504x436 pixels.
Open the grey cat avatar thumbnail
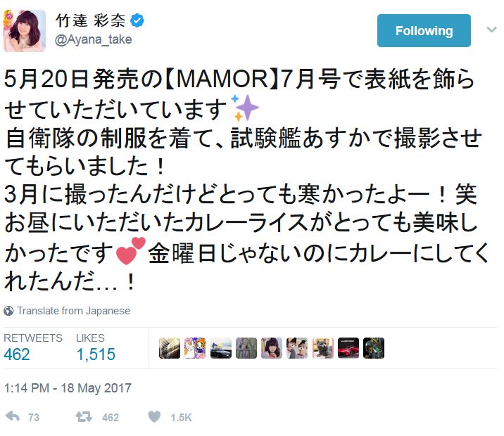(x=322, y=348)
